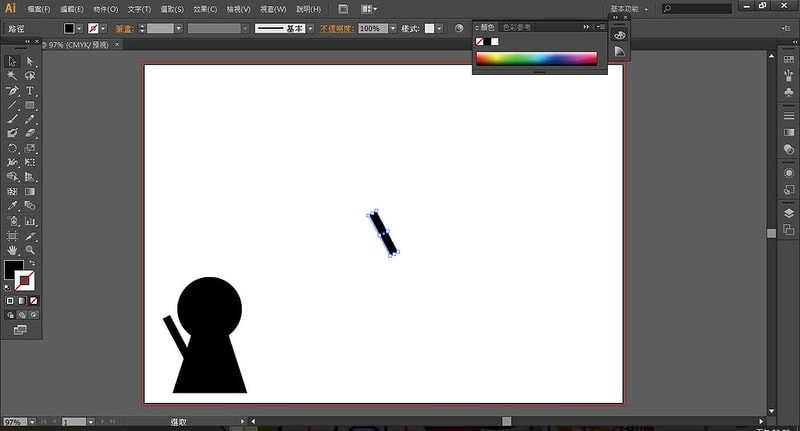
Task: Switch to the 色彩參考 panel tab
Action: [517, 27]
